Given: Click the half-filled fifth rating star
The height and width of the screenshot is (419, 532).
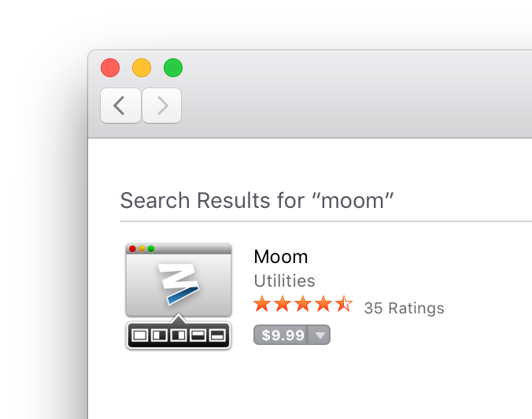Looking at the screenshot, I should click(344, 305).
